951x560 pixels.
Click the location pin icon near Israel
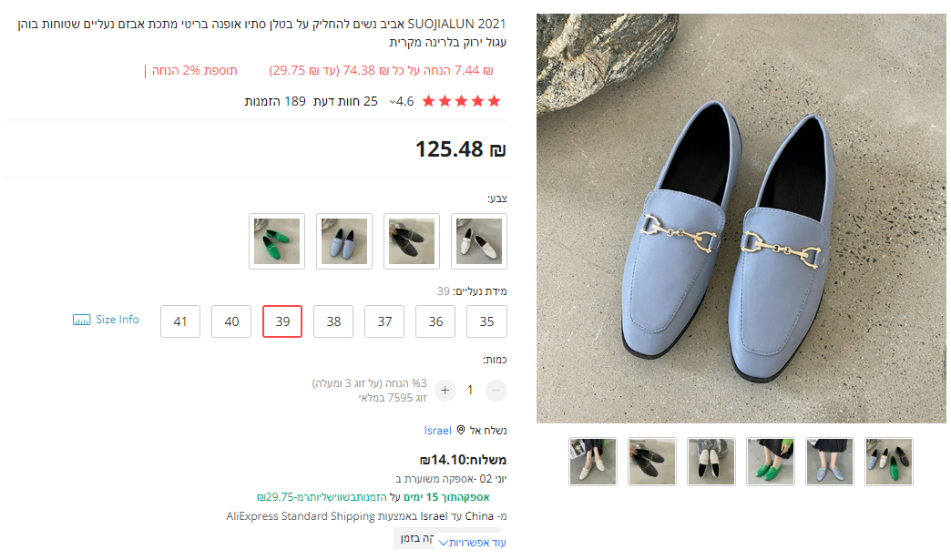tap(461, 430)
